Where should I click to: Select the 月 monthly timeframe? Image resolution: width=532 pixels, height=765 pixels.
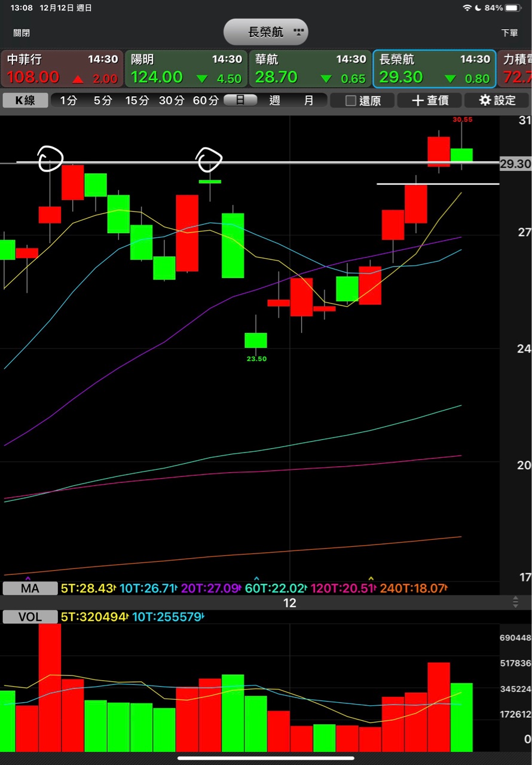pos(308,100)
